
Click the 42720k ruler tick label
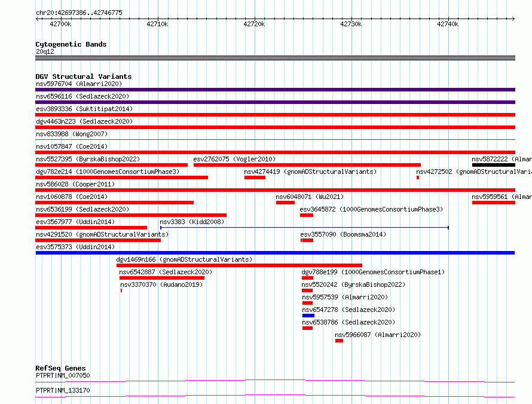click(x=254, y=24)
